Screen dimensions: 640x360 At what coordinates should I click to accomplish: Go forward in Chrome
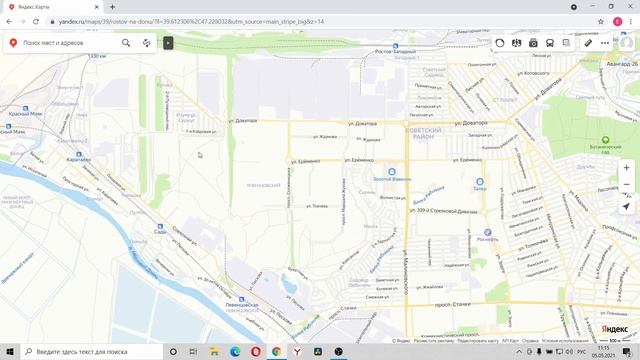click(22, 22)
